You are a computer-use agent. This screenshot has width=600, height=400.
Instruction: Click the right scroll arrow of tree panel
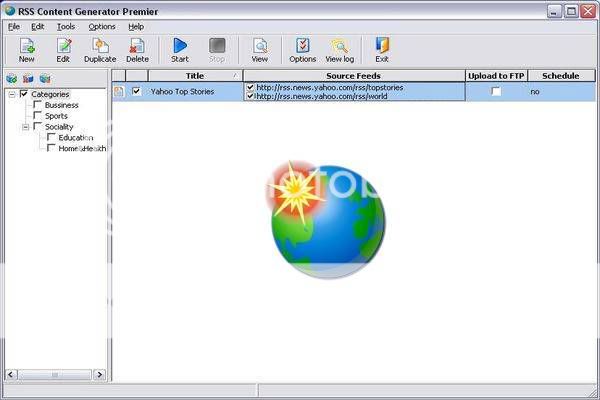tap(100, 374)
